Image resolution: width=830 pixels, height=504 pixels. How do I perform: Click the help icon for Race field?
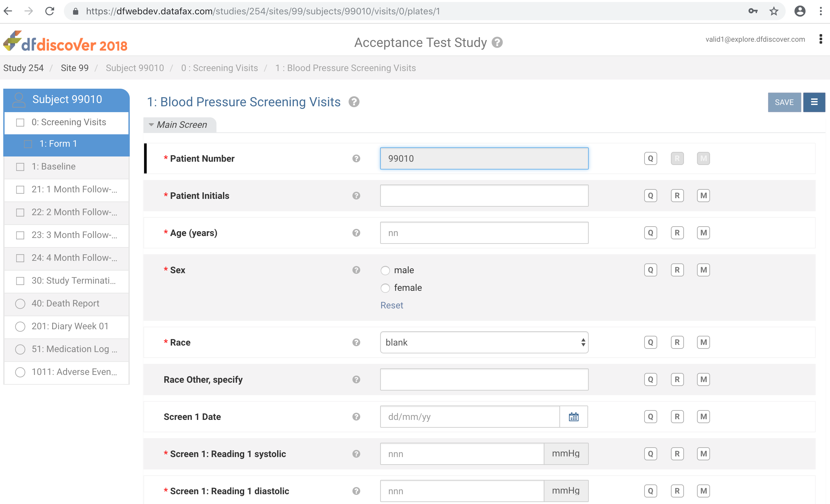[x=356, y=342]
